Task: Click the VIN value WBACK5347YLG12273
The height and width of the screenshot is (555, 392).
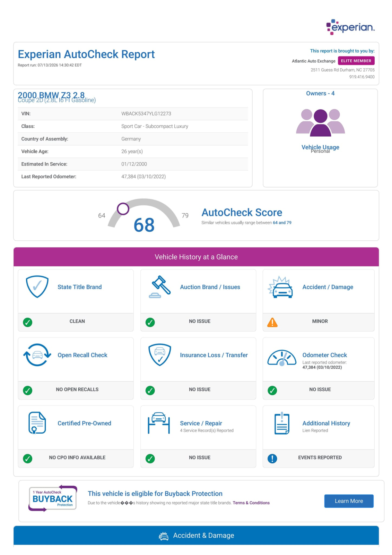Action: (x=146, y=113)
